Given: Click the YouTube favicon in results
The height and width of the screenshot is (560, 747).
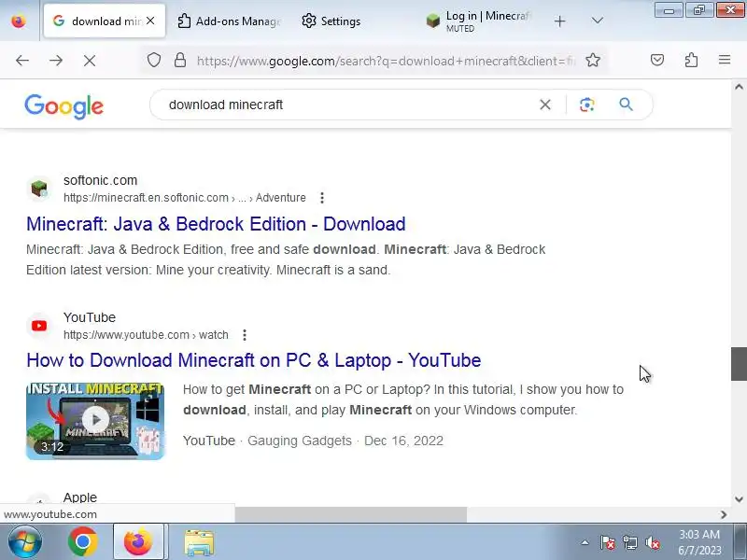Looking at the screenshot, I should click(x=39, y=326).
